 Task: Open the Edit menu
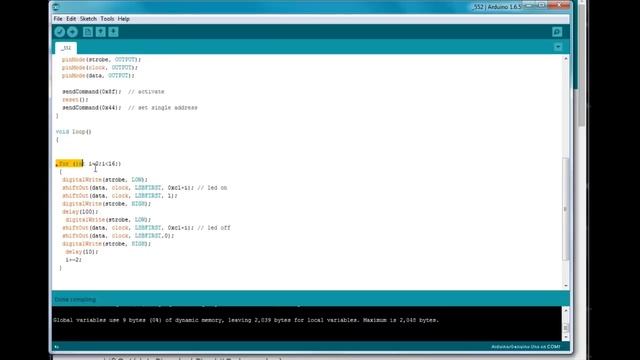click(x=71, y=19)
